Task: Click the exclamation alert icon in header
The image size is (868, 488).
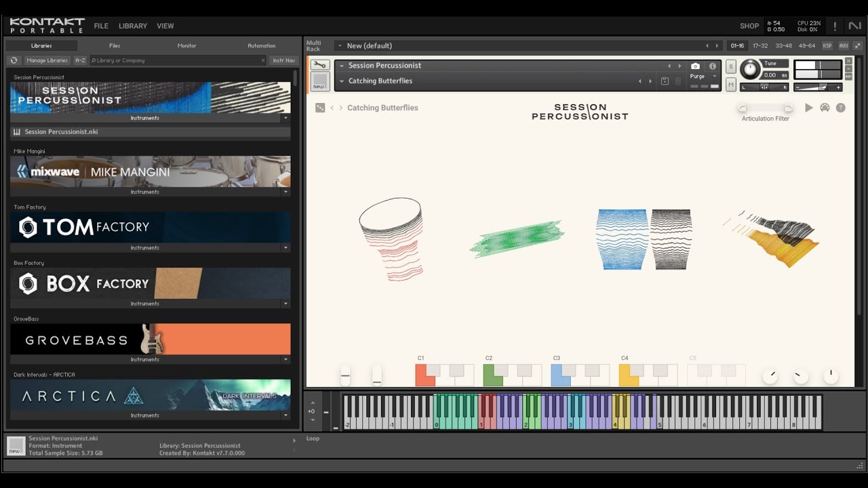Action: [x=835, y=26]
